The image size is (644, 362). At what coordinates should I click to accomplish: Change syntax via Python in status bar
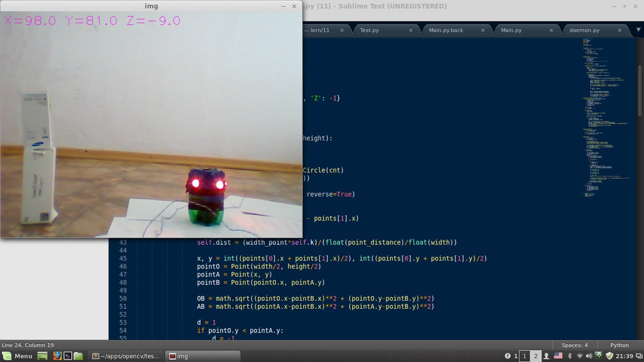(619, 345)
